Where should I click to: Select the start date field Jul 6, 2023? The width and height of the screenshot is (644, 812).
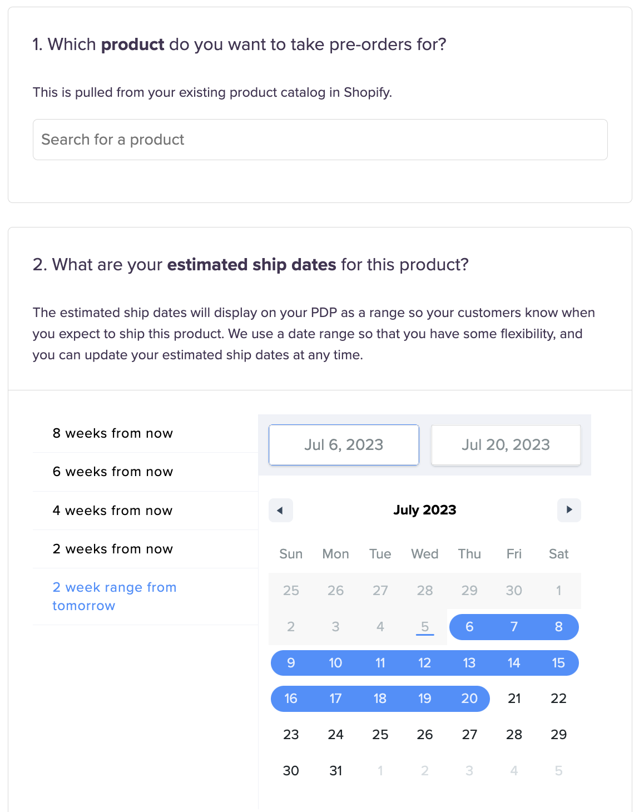(x=344, y=445)
